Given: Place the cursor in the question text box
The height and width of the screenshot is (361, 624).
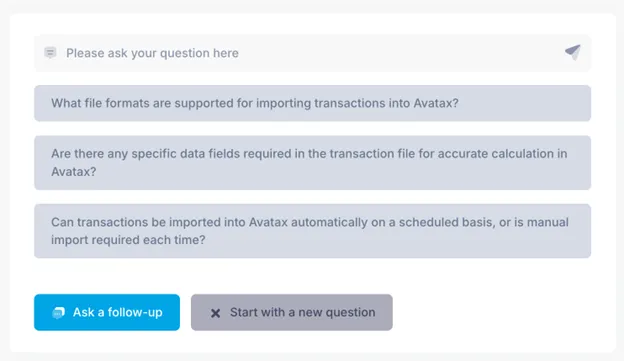Looking at the screenshot, I should click(x=312, y=53).
